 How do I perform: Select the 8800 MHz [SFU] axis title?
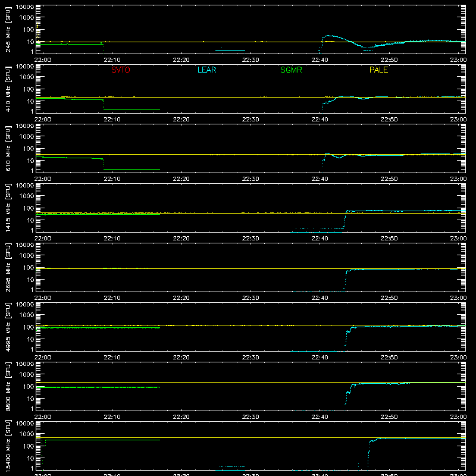(8, 386)
